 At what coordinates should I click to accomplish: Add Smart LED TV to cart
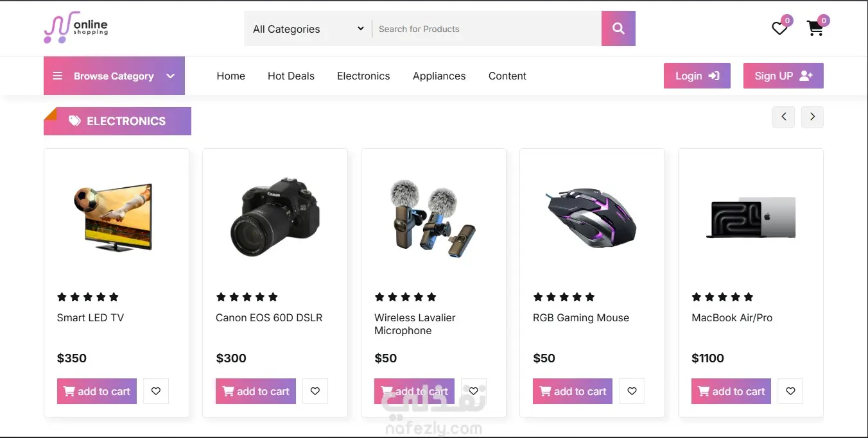coord(97,391)
